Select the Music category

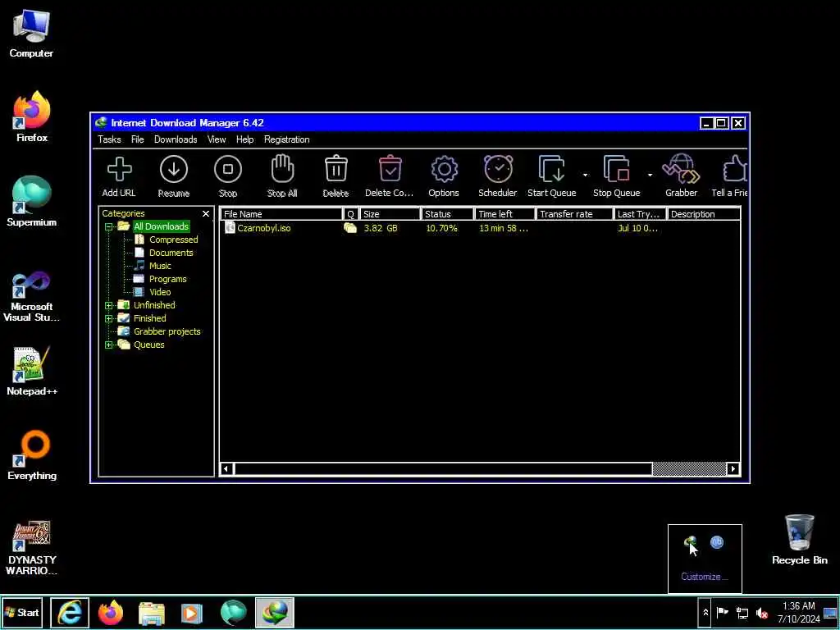[160, 266]
